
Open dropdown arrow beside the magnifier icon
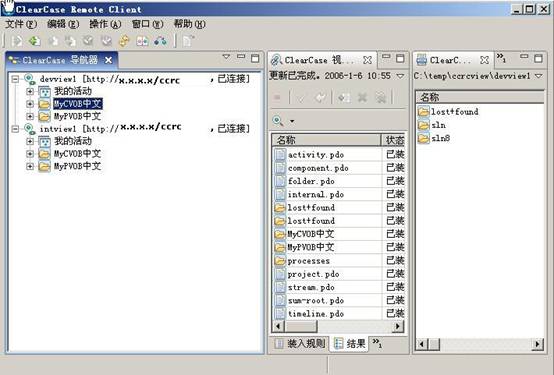pyautogui.click(x=292, y=121)
